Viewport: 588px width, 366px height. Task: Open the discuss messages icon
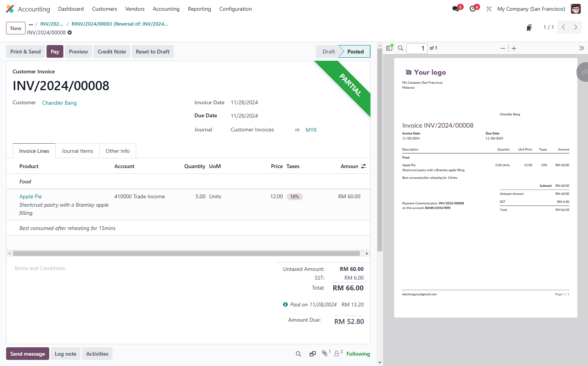point(456,9)
